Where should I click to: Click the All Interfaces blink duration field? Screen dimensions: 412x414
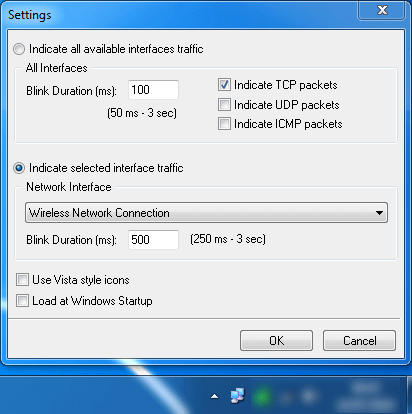[153, 90]
